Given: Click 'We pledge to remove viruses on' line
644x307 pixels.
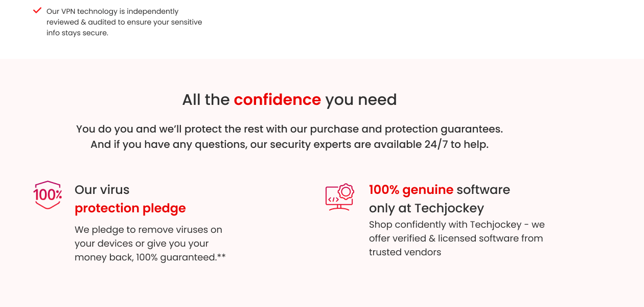Looking at the screenshot, I should point(148,230).
